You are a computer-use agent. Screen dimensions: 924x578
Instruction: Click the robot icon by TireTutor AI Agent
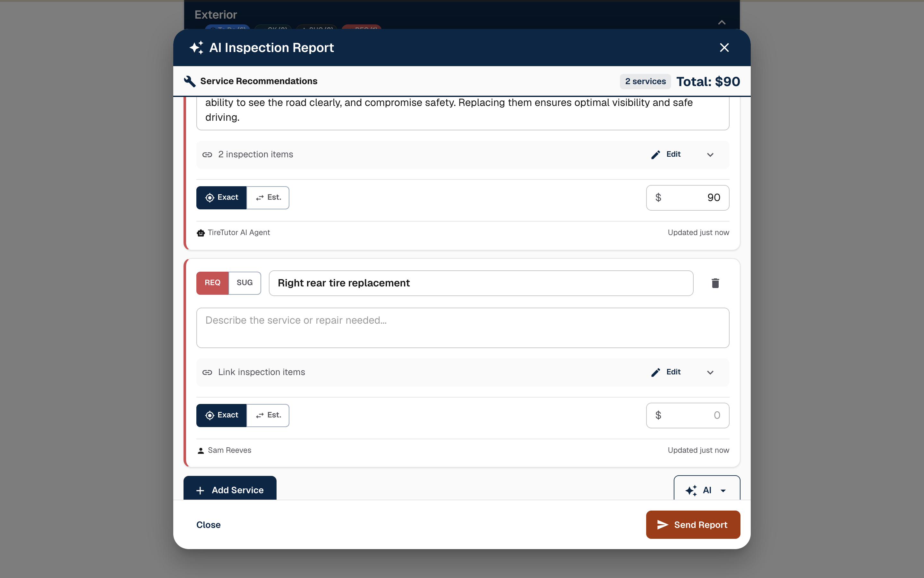tap(201, 233)
